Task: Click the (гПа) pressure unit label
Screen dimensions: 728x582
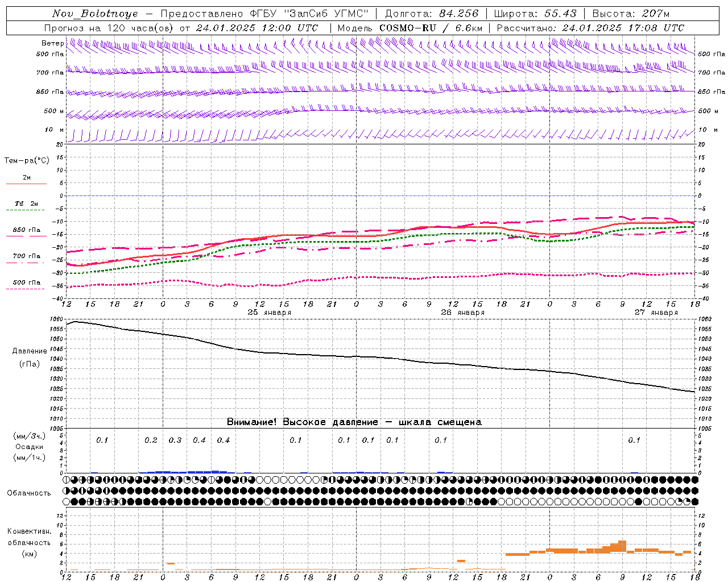Action: [30, 364]
